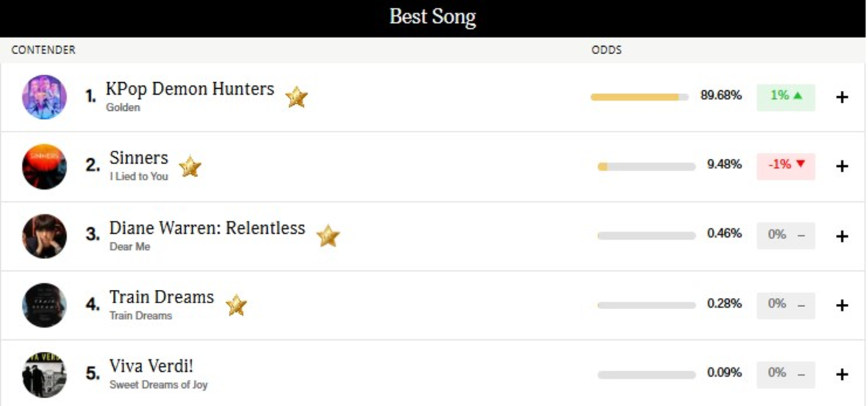This screenshot has width=868, height=406.
Task: Click the green 1% up change badge
Action: pyautogui.click(x=786, y=96)
